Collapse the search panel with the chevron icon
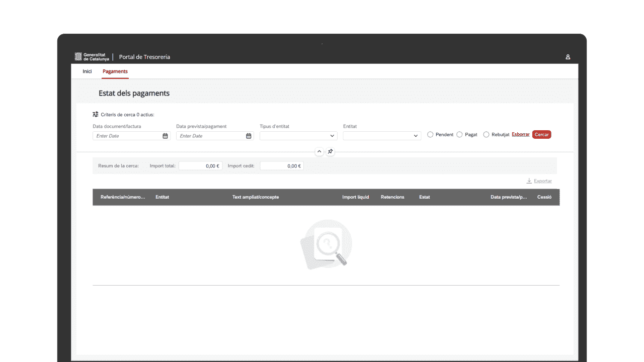The width and height of the screenshot is (644, 362). click(x=319, y=151)
